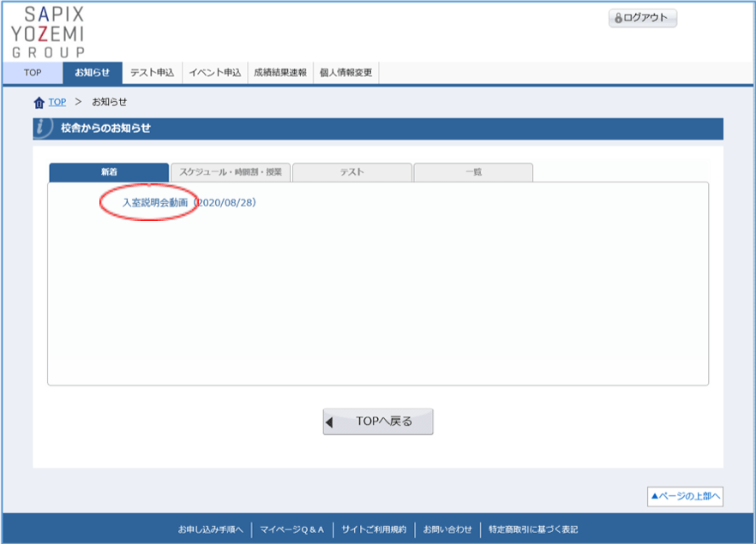The image size is (756, 544).
Task: Open the 入室説明会動画 notice link
Action: pyautogui.click(x=155, y=203)
